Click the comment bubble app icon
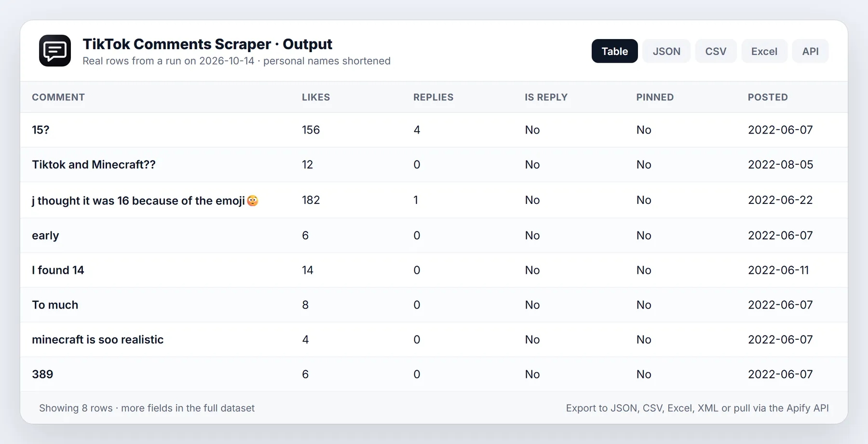The height and width of the screenshot is (444, 868). pos(55,51)
